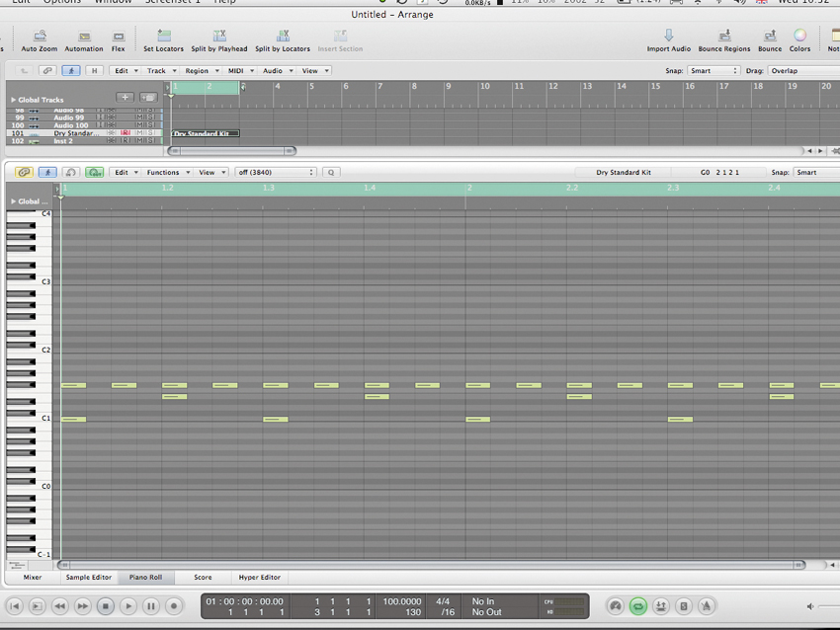Expand Global tracks in Piano Roll
The width and height of the screenshot is (840, 630).
14,201
